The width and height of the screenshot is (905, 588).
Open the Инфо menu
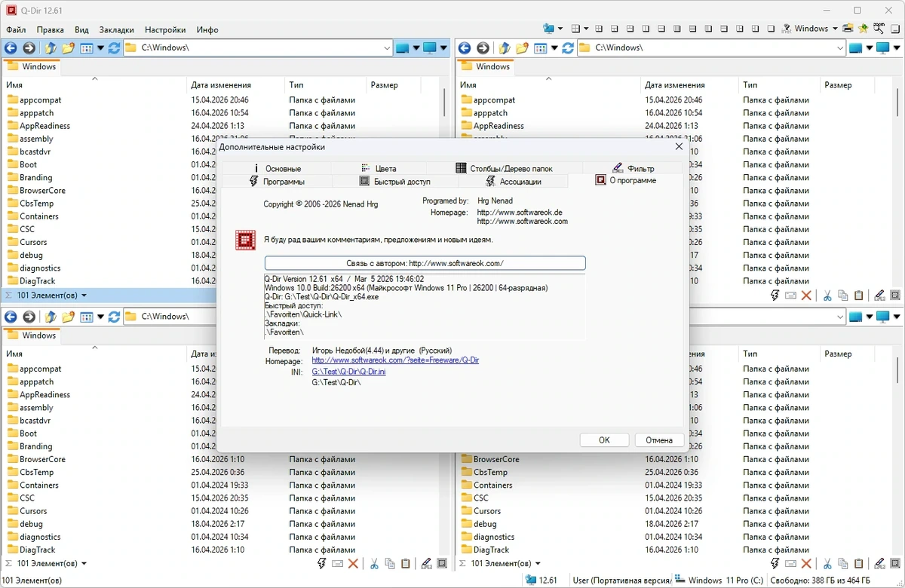207,29
